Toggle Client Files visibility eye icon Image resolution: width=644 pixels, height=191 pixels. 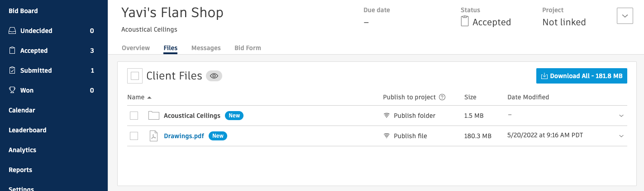[214, 76]
